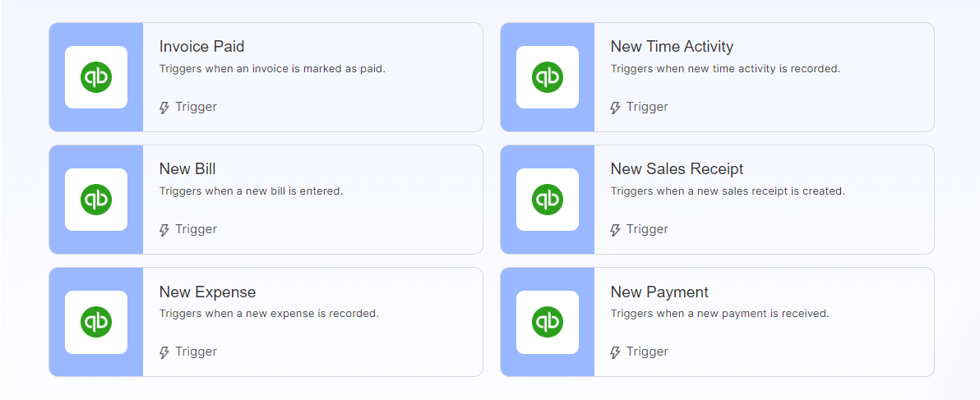
Task: Click the lightning bolt icon under Invoice Paid
Action: pyautogui.click(x=164, y=108)
